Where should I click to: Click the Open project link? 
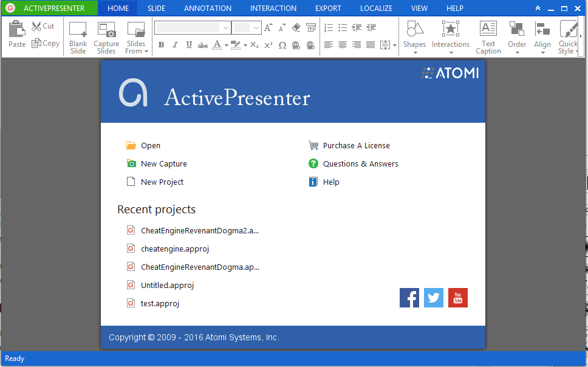[x=143, y=146]
